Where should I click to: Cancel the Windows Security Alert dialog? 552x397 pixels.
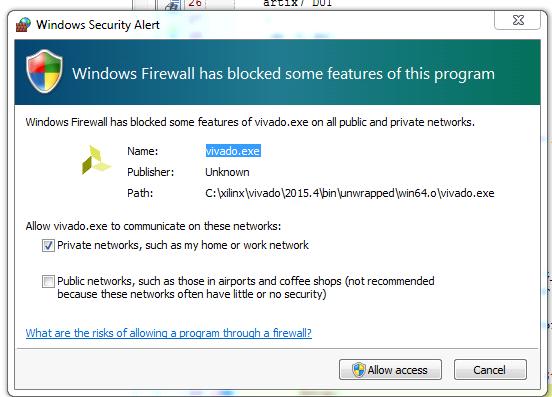point(490,370)
